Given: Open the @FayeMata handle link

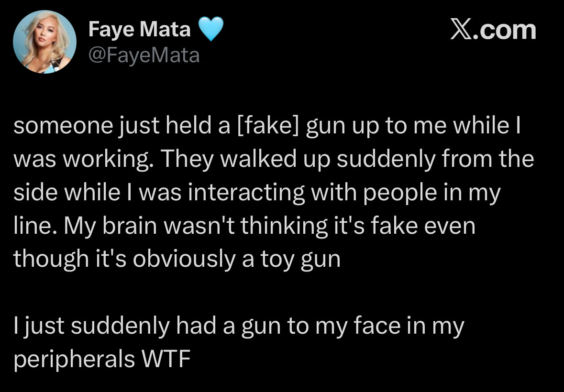Looking at the screenshot, I should (x=144, y=55).
